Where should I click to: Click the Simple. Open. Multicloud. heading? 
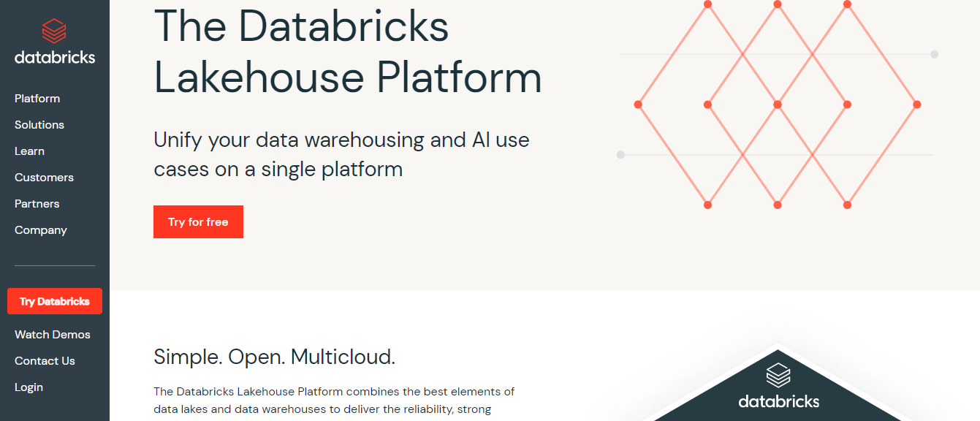click(274, 357)
